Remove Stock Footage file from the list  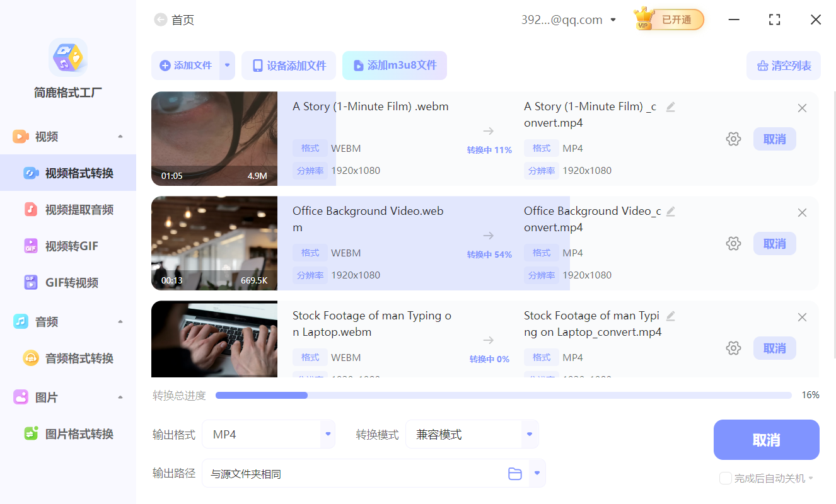[x=802, y=318]
